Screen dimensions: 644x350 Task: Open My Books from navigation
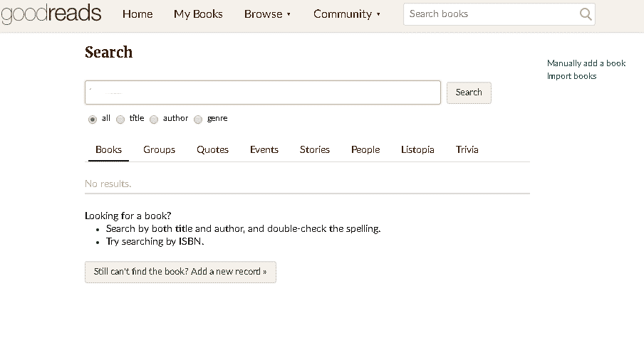tap(198, 14)
